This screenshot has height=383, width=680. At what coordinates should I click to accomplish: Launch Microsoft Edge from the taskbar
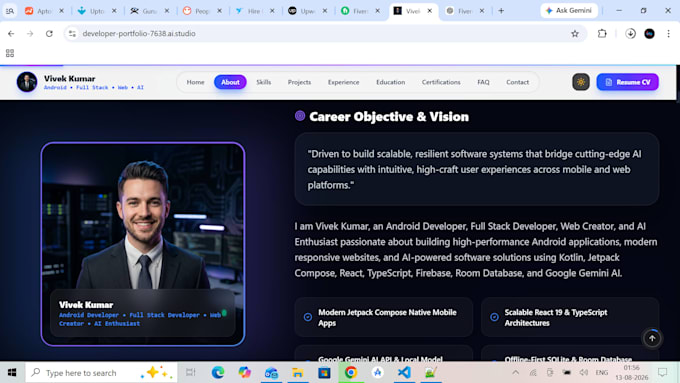(x=218, y=373)
